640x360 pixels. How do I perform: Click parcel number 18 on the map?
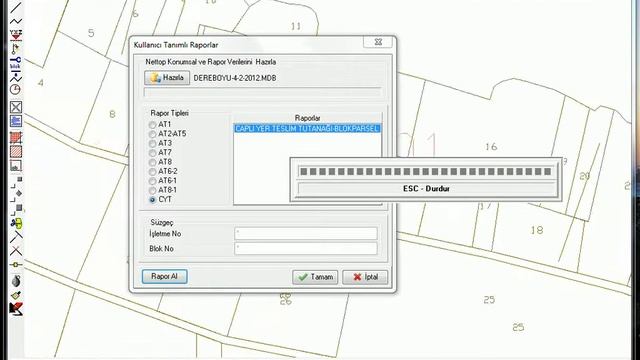(537, 230)
